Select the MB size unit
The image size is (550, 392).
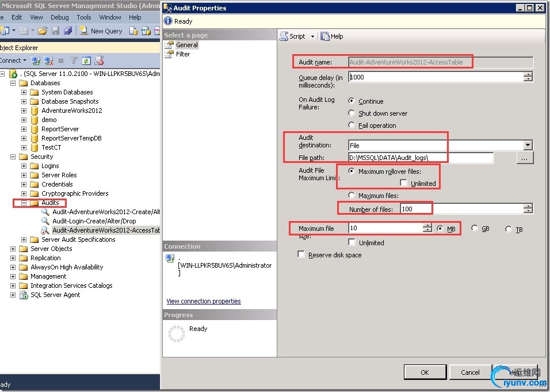point(440,229)
